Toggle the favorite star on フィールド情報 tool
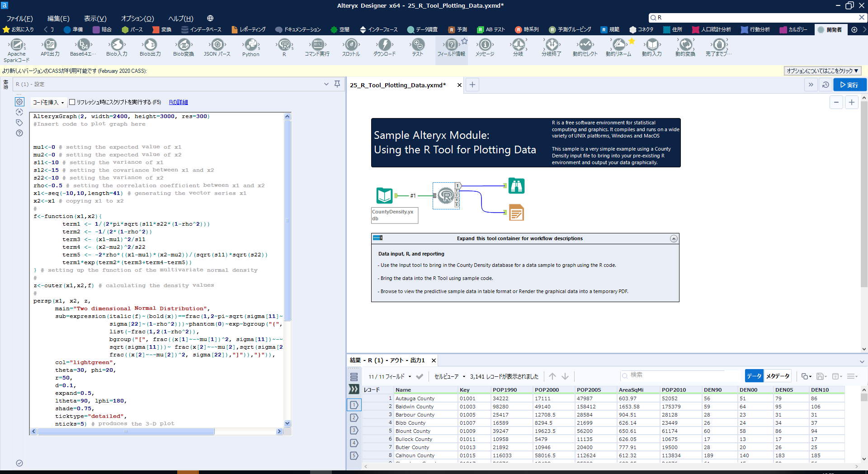 (x=464, y=41)
